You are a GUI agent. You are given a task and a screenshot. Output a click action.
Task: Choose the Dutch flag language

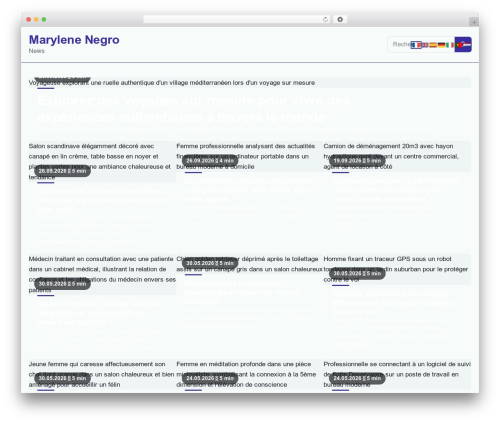(x=467, y=45)
